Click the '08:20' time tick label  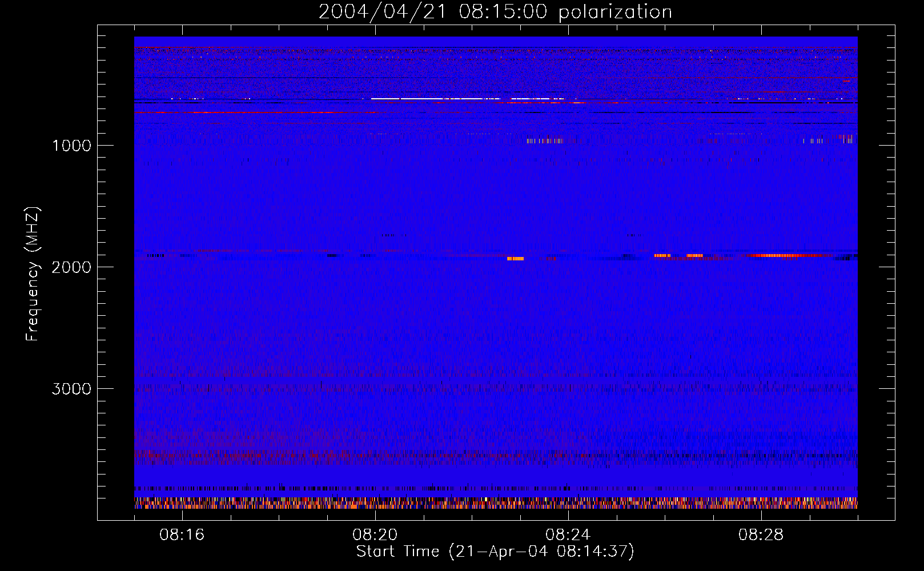(x=375, y=535)
